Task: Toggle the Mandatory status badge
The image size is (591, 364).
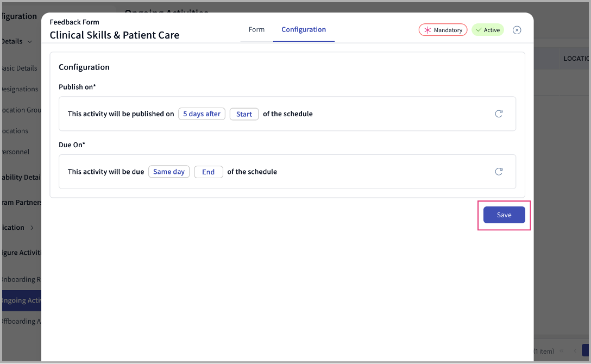Action: pos(443,30)
